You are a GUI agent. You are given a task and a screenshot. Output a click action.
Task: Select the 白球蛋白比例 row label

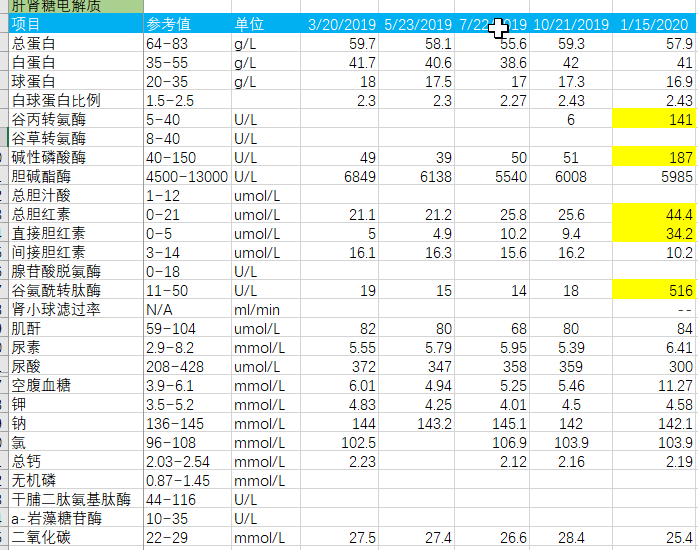point(56,101)
